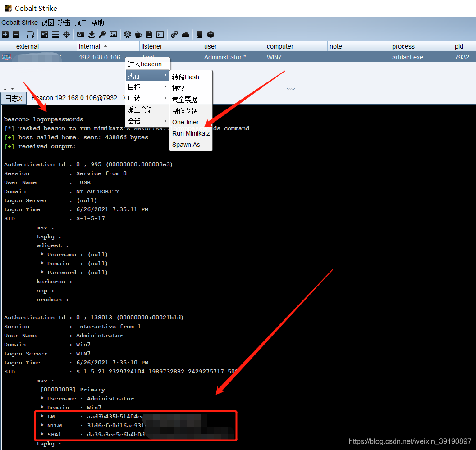Select 执行 in the context menu
The width and height of the screenshot is (476, 450).
click(148, 76)
